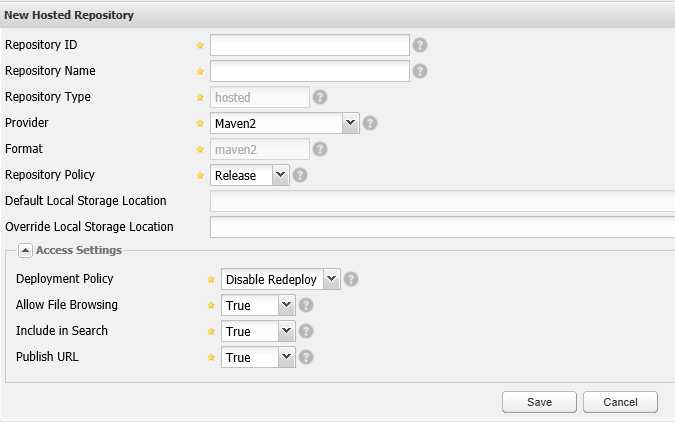Collapse the Access Settings section

pos(25,250)
